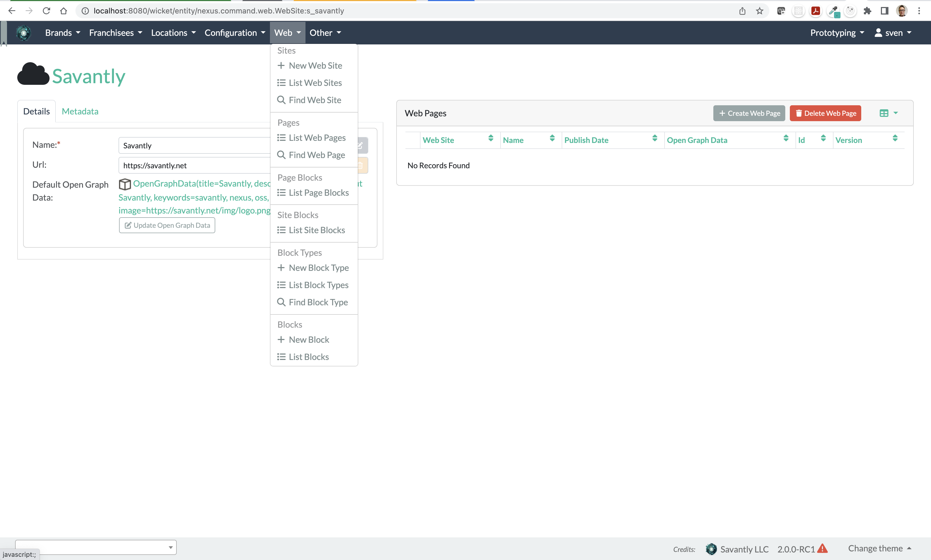Image resolution: width=931 pixels, height=560 pixels.
Task: Open the PDF extension icon
Action: [x=815, y=11]
